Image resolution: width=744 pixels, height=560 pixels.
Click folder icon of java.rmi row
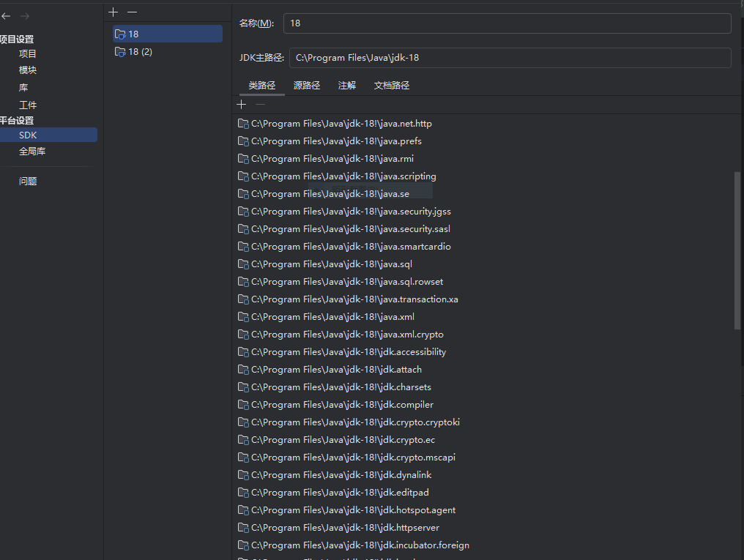[243, 159]
